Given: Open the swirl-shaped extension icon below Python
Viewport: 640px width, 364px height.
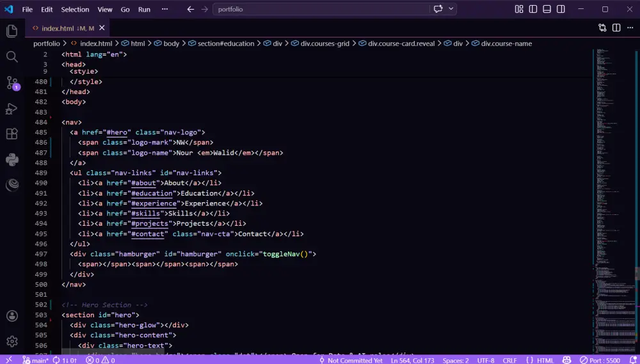Looking at the screenshot, I should tap(12, 185).
